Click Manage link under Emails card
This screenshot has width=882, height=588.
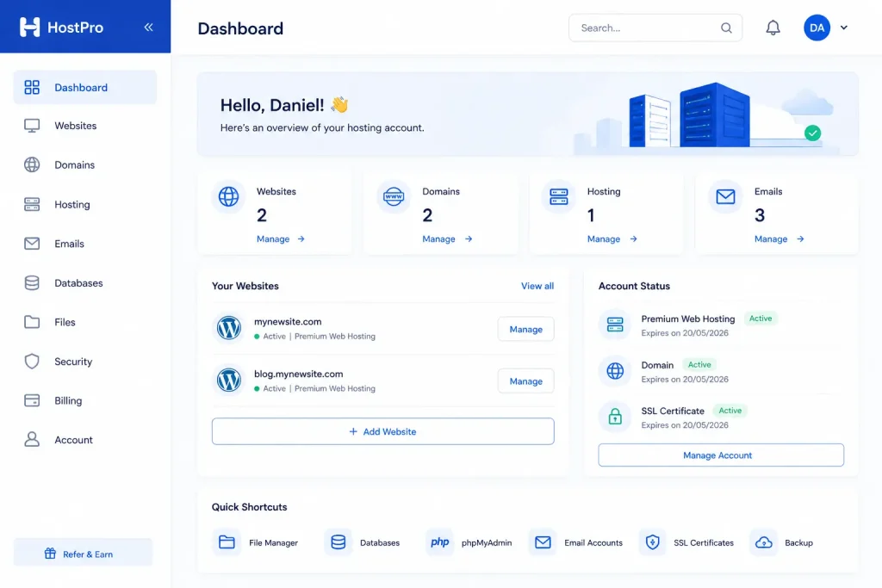coord(779,239)
